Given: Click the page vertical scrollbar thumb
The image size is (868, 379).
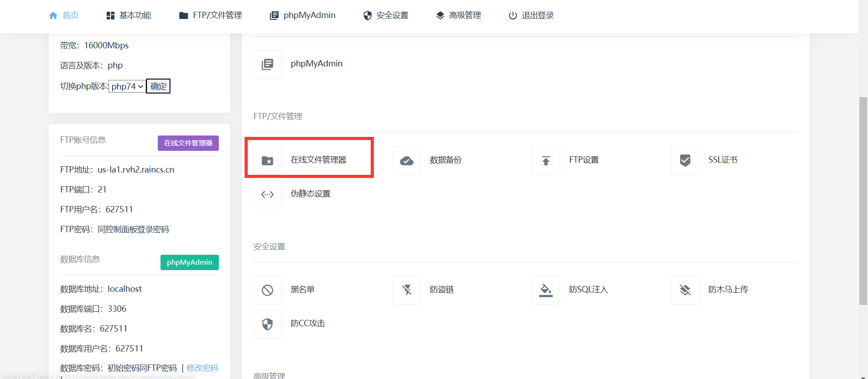Looking at the screenshot, I should (863, 201).
